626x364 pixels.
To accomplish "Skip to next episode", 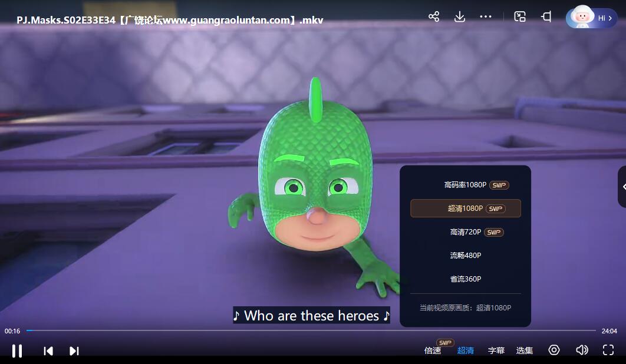I will coord(74,351).
